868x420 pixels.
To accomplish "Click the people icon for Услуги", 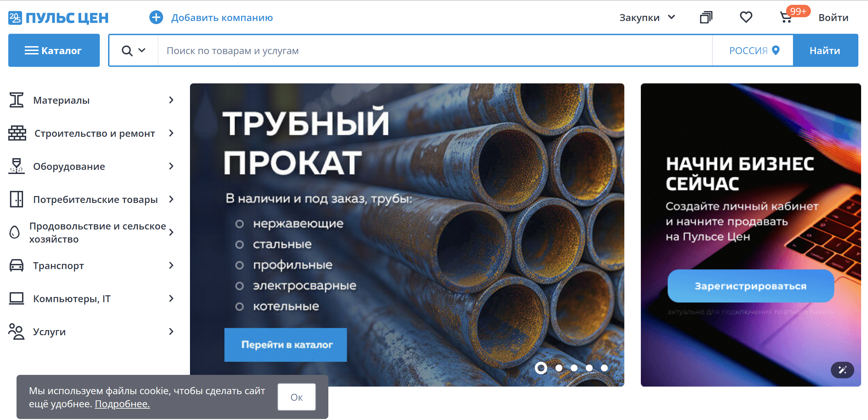I will point(16,331).
